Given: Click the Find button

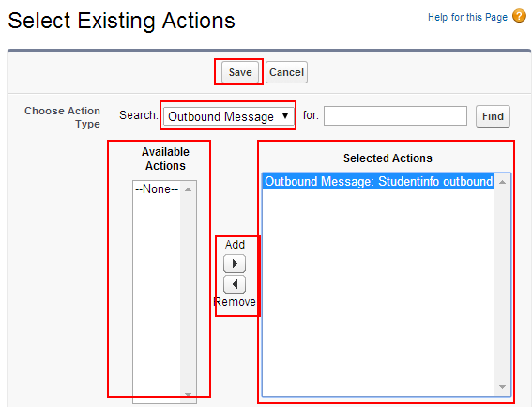Looking at the screenshot, I should (x=493, y=116).
